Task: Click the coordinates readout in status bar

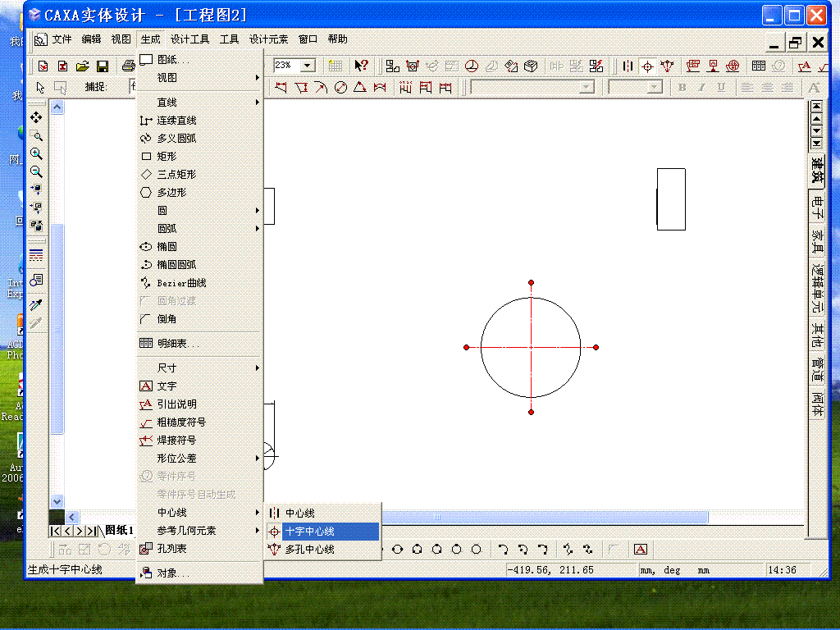Action: (x=550, y=570)
